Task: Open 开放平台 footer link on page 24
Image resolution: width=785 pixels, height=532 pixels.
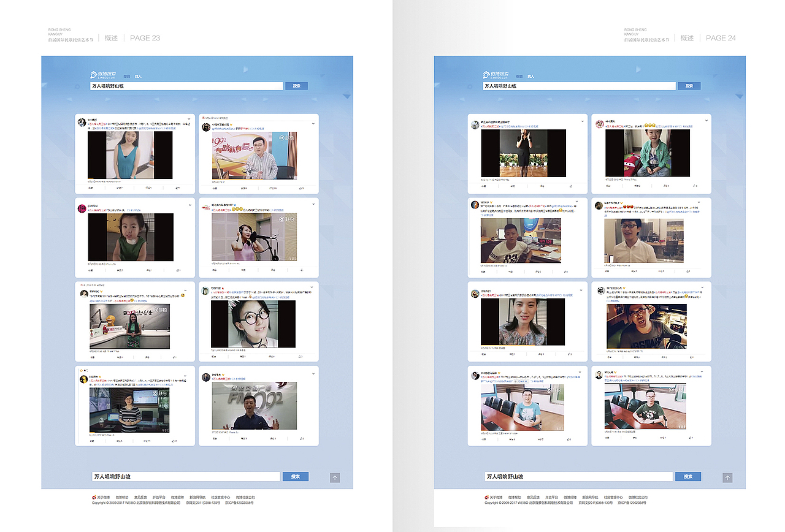Action: coord(552,497)
